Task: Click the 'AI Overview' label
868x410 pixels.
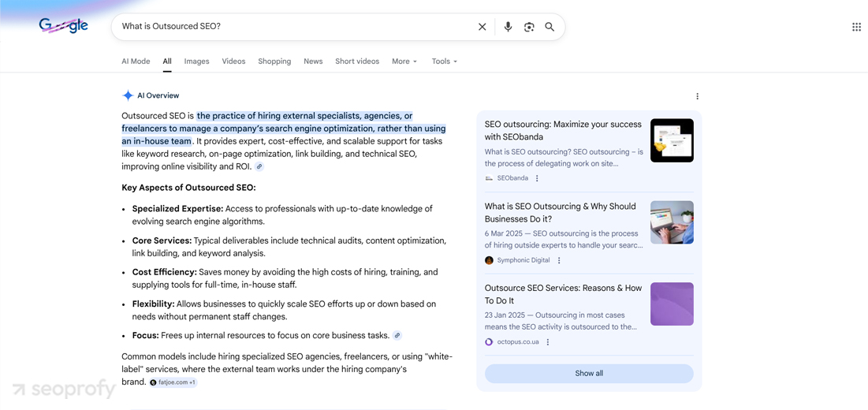Action: (x=158, y=95)
